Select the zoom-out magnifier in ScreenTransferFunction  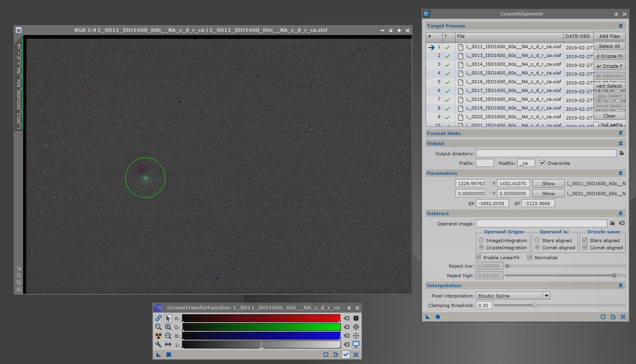click(x=168, y=336)
